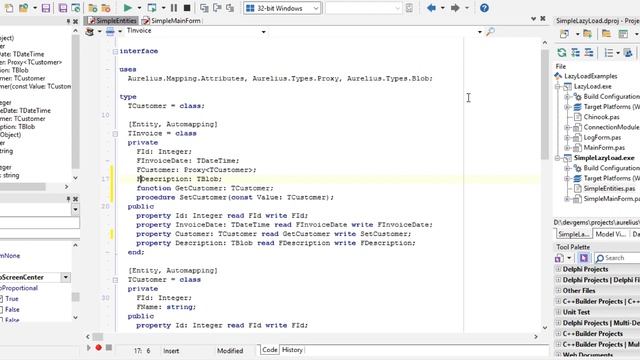Viewport: 640px width, 360px height.
Task: Open the method navigation combo dropdown arrow
Action: click(x=480, y=31)
